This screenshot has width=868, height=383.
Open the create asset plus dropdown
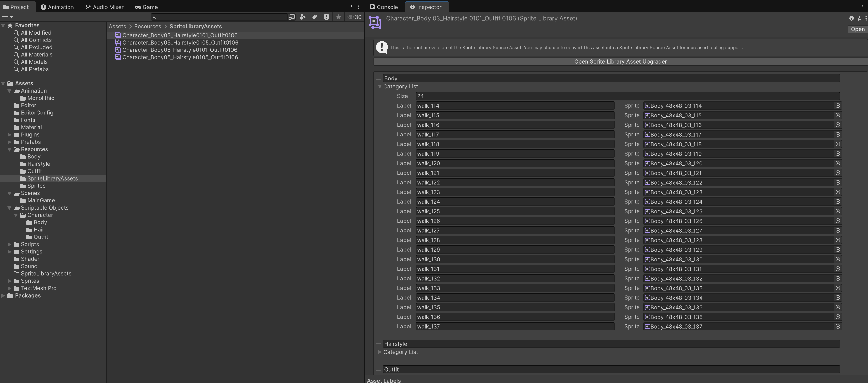(x=7, y=17)
